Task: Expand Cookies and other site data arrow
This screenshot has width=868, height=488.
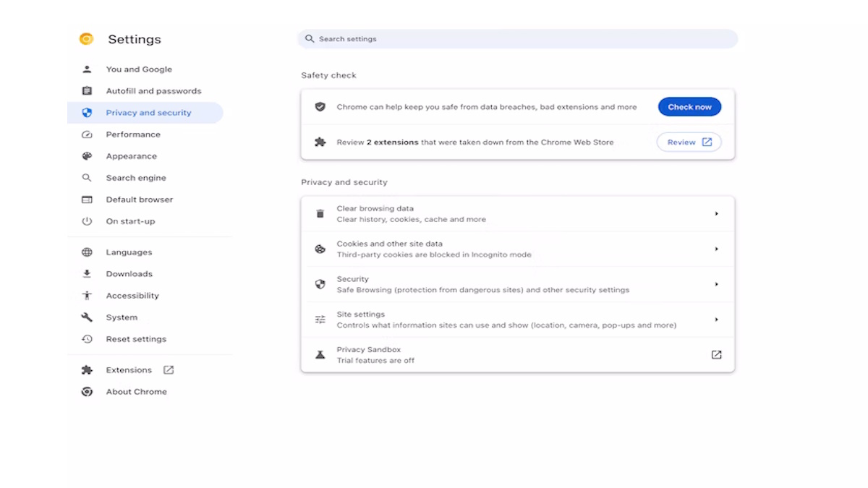Action: [x=716, y=249]
